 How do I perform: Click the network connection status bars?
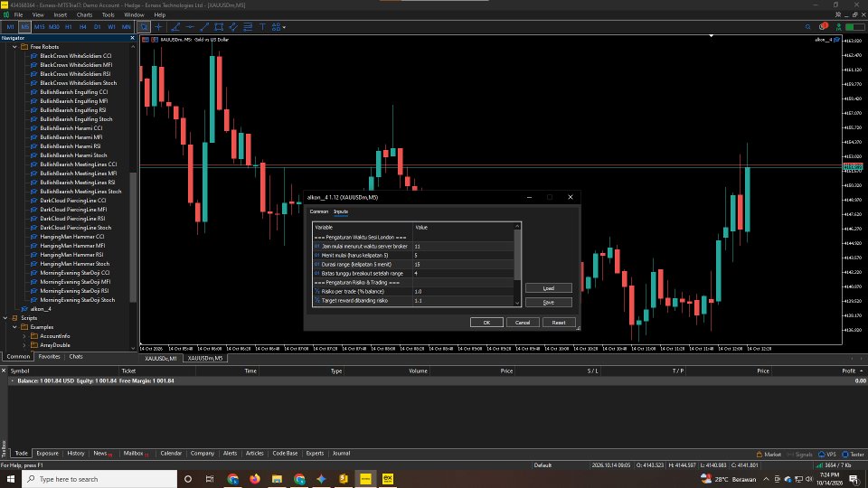pos(819,465)
